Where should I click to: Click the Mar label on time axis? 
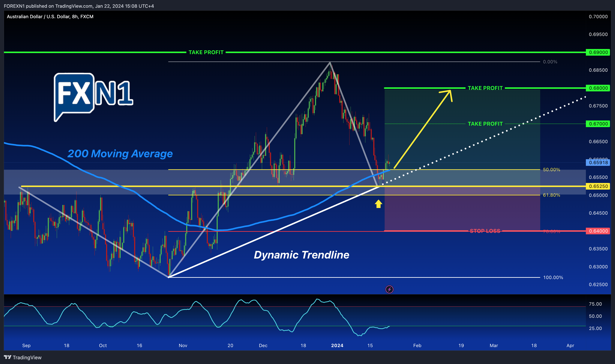(494, 346)
